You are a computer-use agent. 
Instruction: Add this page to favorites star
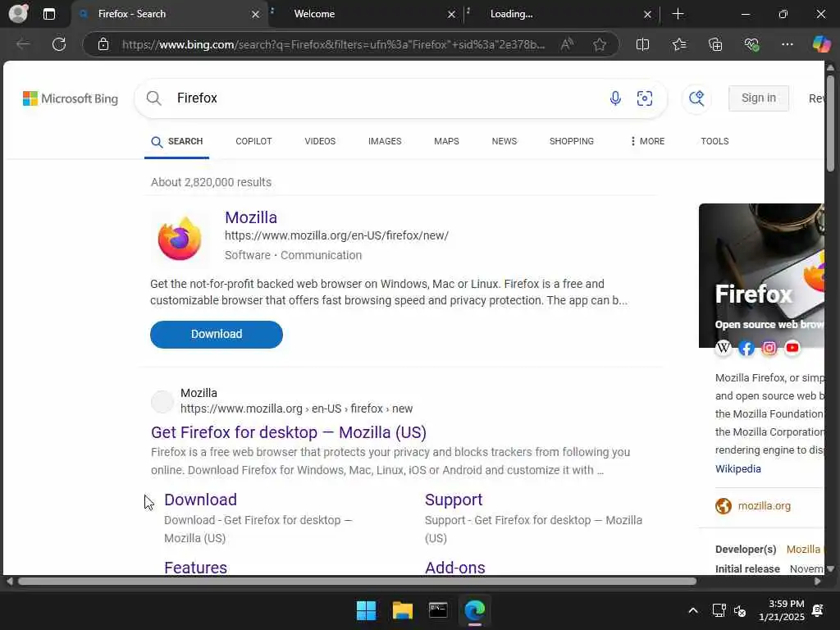(x=600, y=44)
